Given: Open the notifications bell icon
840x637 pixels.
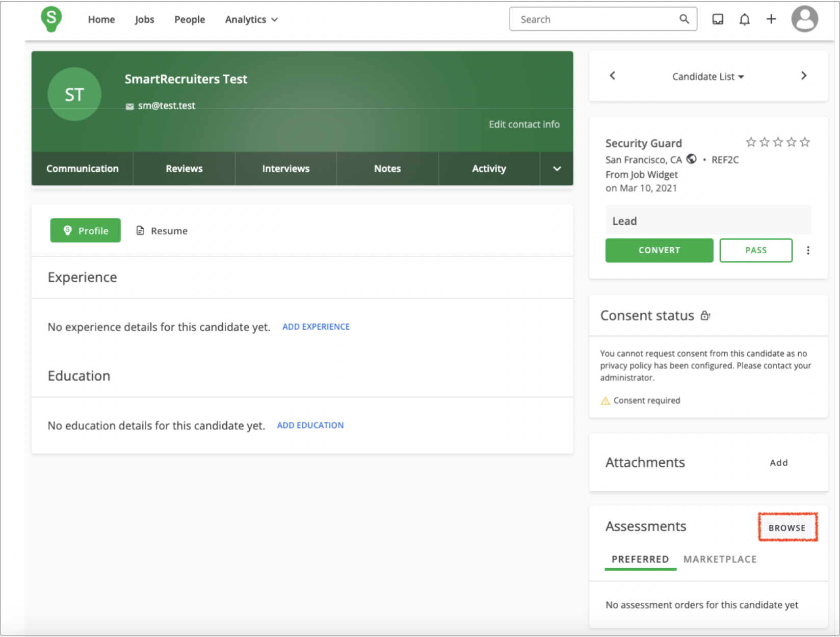Looking at the screenshot, I should pos(745,19).
